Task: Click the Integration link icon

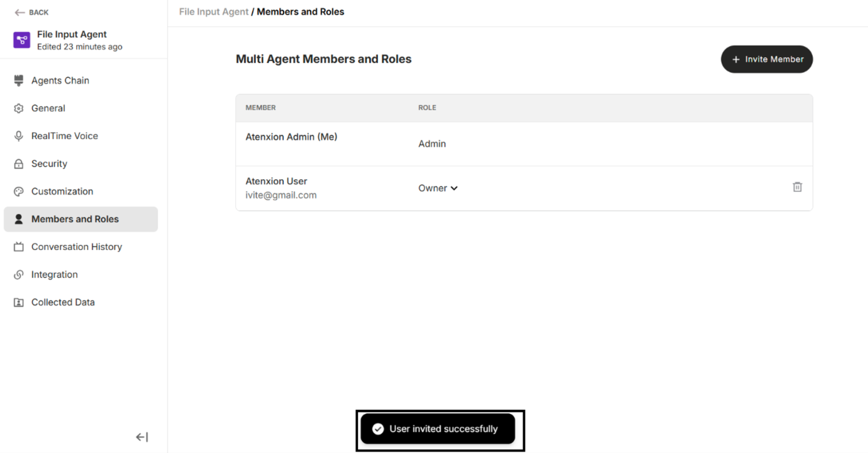Action: point(19,274)
